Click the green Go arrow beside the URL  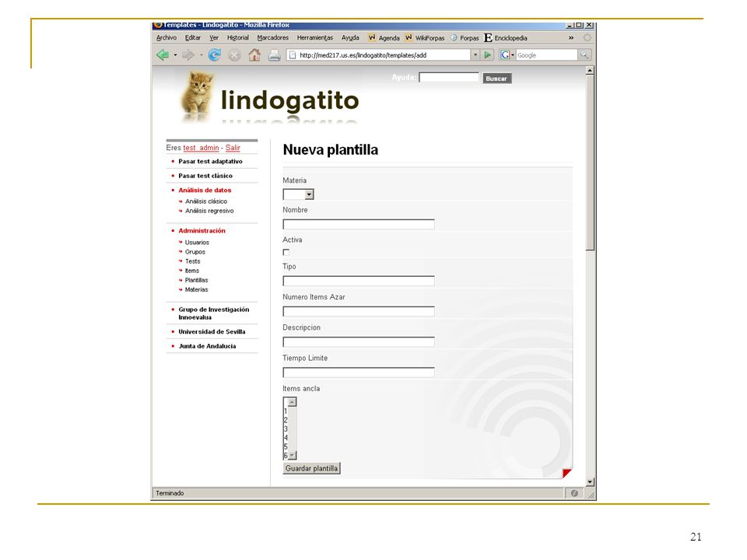click(x=487, y=55)
